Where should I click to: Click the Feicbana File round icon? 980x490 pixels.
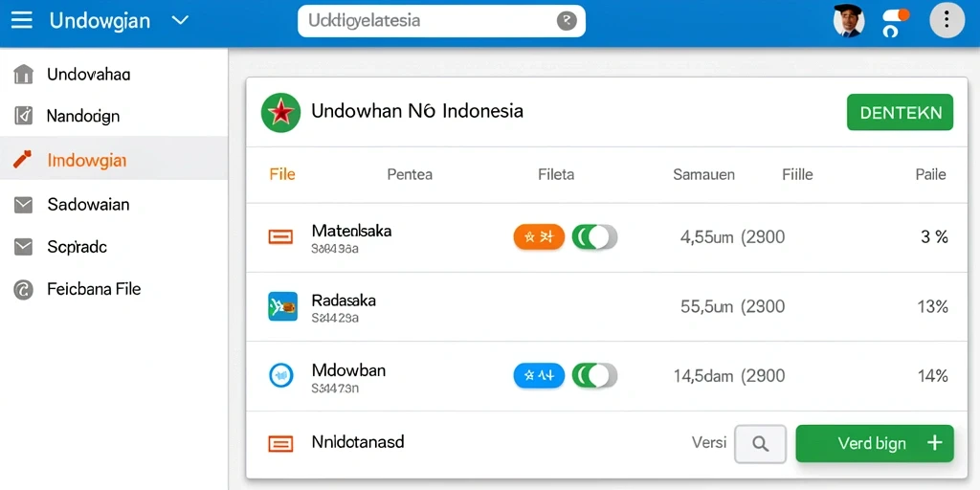pyautogui.click(x=23, y=289)
